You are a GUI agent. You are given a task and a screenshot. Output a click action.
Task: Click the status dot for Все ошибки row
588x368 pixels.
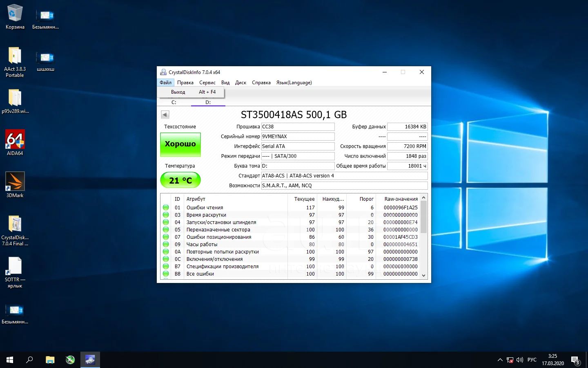click(x=166, y=274)
